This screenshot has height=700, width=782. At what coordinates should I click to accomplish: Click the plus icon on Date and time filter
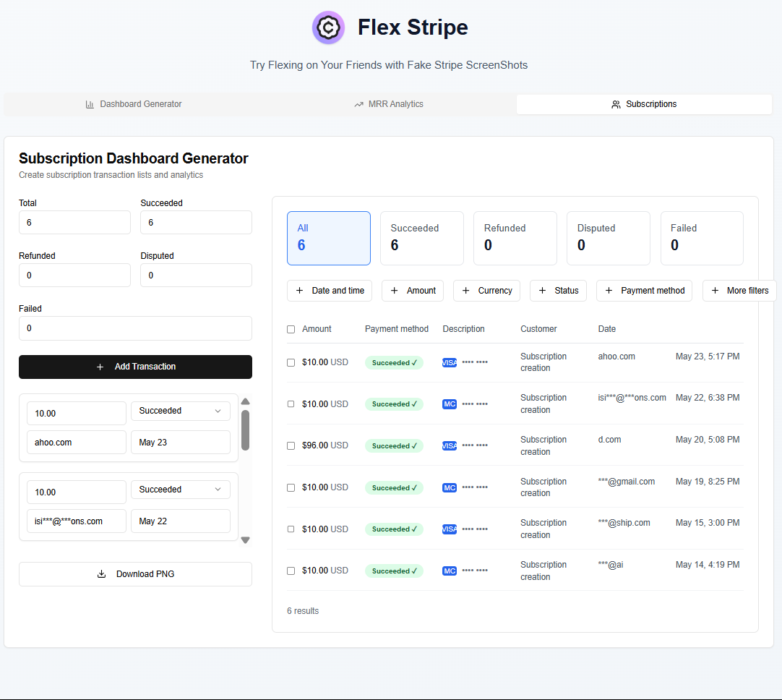[299, 291]
